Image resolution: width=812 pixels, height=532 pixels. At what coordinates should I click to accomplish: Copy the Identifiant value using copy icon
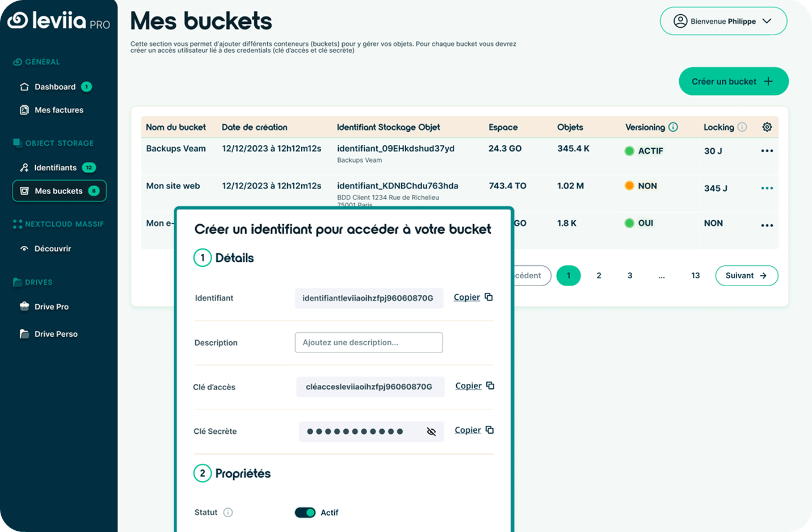[489, 297]
